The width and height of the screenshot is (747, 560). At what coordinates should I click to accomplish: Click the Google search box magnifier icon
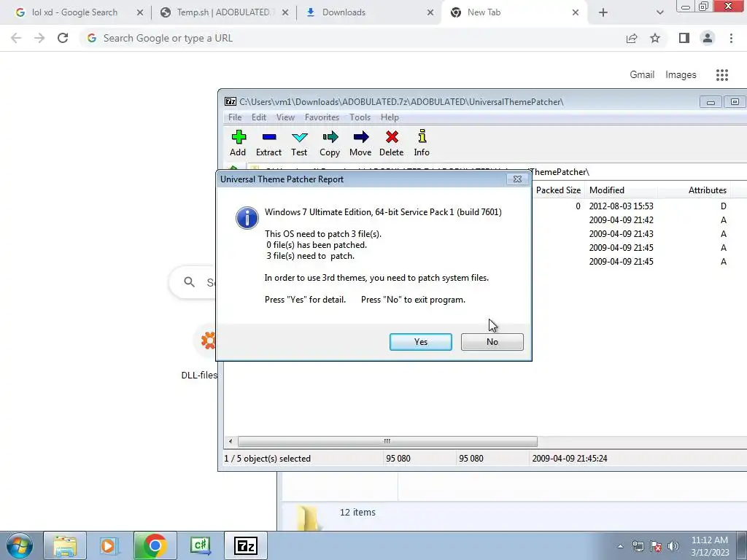[x=189, y=282]
